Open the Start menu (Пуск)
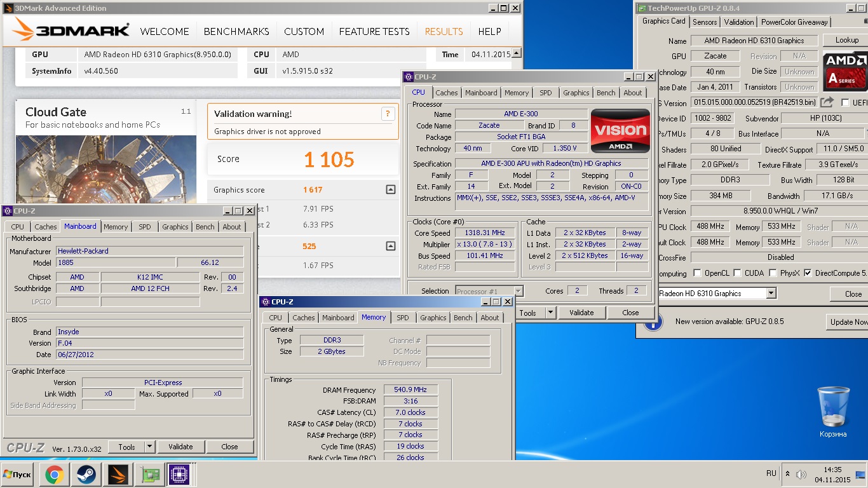868x488 pixels. point(17,475)
